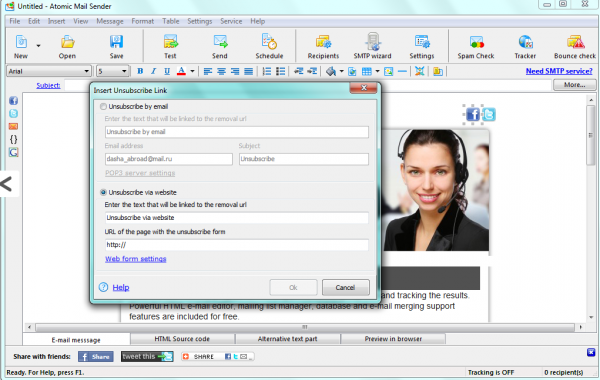Click the insert table icon

(x=367, y=71)
